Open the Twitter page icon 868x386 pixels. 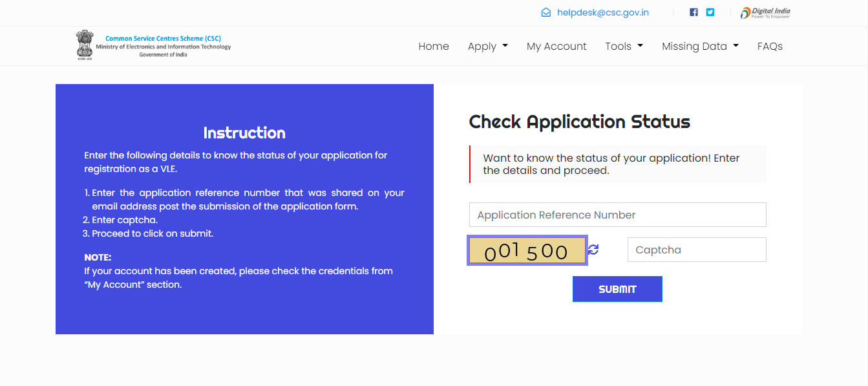click(x=710, y=12)
